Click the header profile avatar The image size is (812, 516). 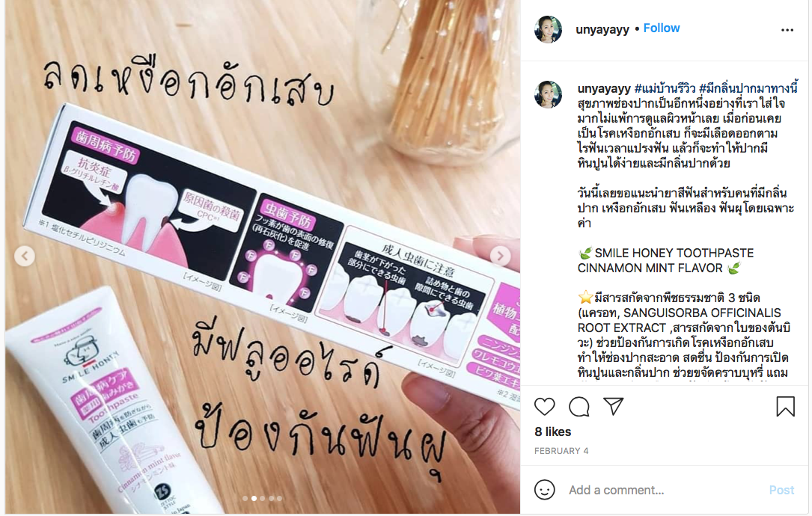click(548, 29)
